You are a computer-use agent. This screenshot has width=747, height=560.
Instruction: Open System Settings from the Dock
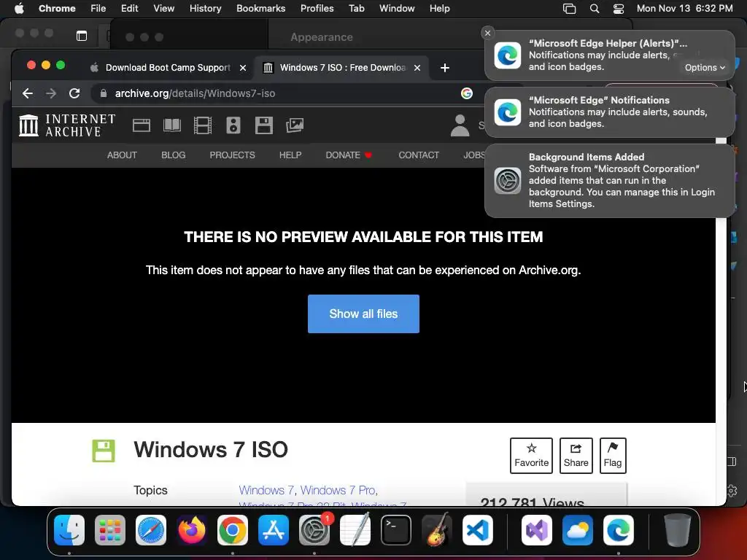[x=314, y=530]
